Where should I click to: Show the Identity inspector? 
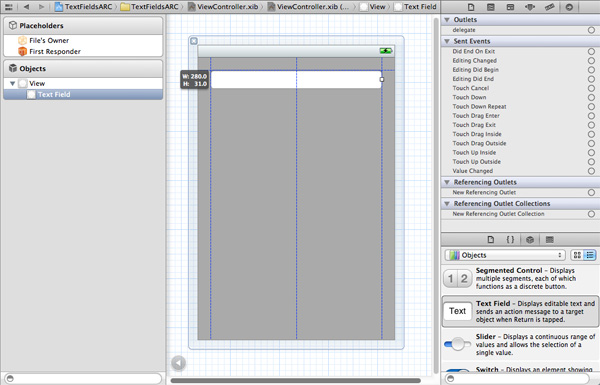(x=510, y=7)
